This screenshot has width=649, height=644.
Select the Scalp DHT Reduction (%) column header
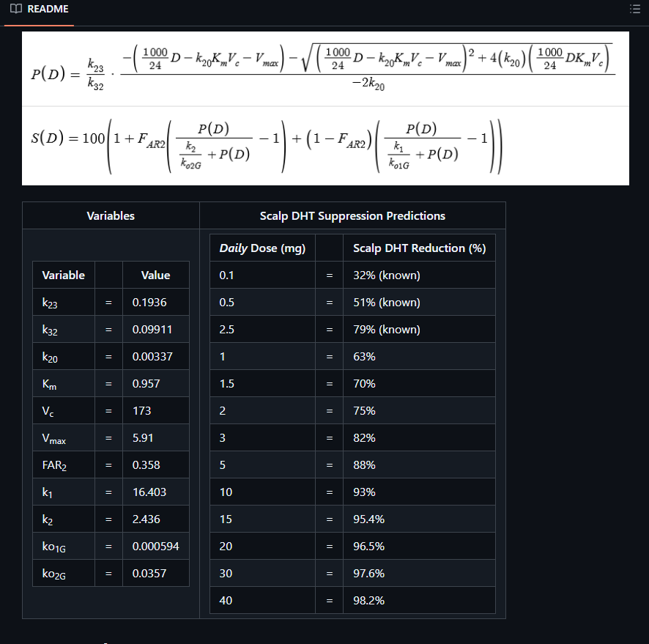click(419, 248)
